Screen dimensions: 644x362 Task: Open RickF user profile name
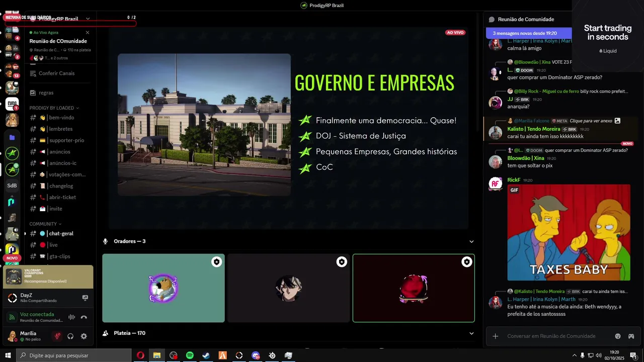pos(514,180)
